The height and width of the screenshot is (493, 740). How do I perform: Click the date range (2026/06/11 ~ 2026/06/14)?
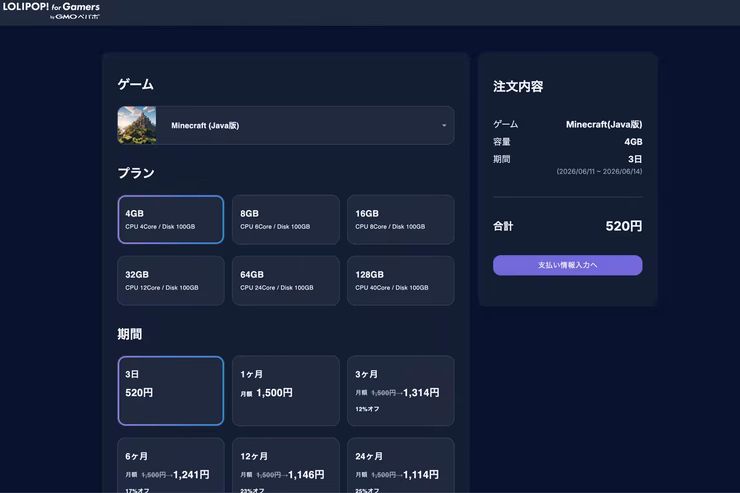tap(599, 171)
